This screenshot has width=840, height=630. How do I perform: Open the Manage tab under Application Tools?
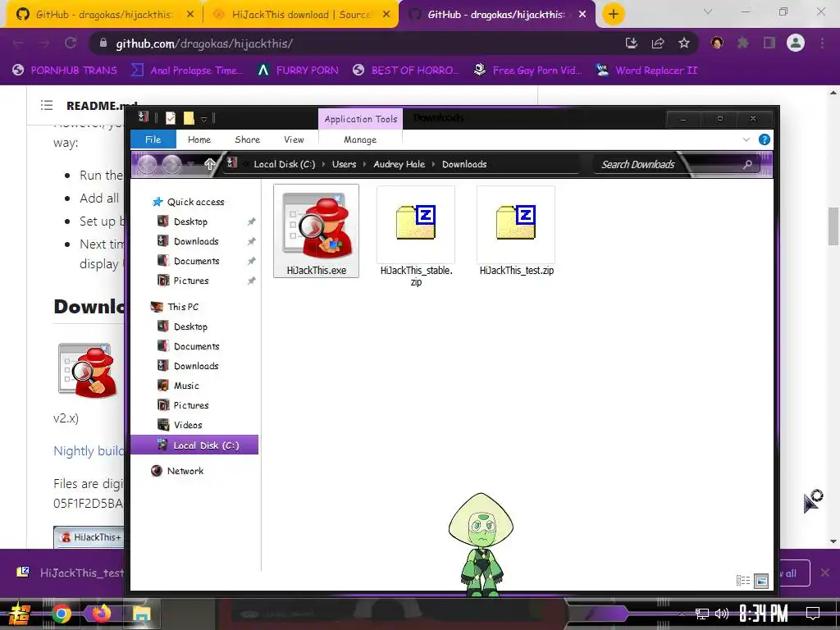[x=360, y=139]
